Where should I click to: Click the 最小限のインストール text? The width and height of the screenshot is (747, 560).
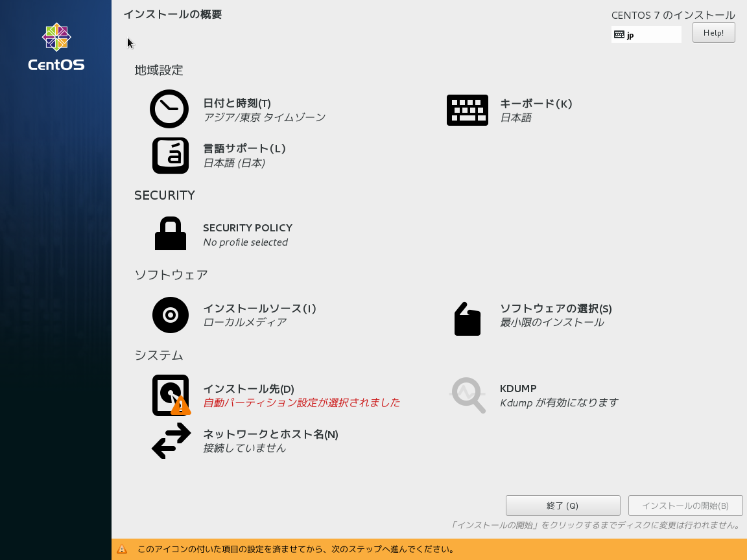tap(552, 322)
